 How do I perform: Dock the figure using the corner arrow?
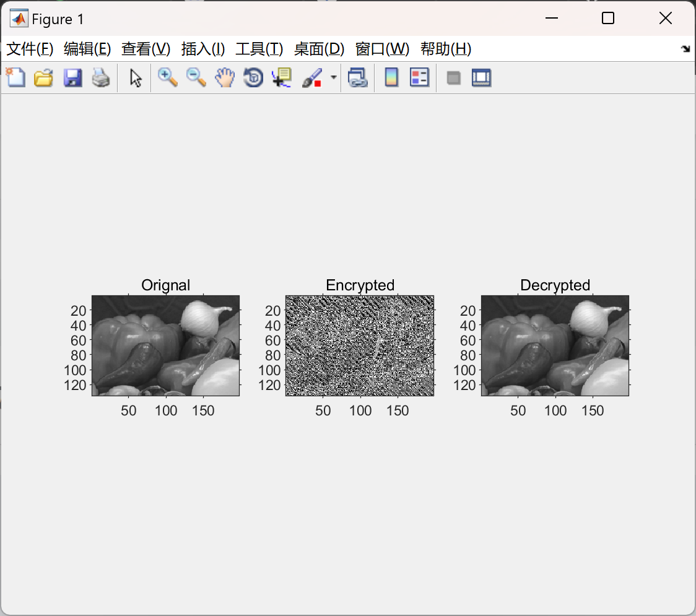coord(685,49)
